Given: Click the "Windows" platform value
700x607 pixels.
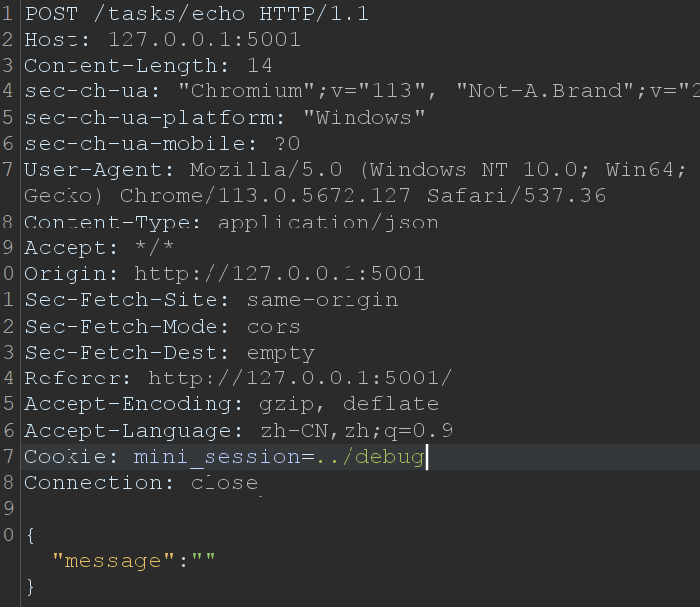Looking at the screenshot, I should pyautogui.click(x=364, y=117).
